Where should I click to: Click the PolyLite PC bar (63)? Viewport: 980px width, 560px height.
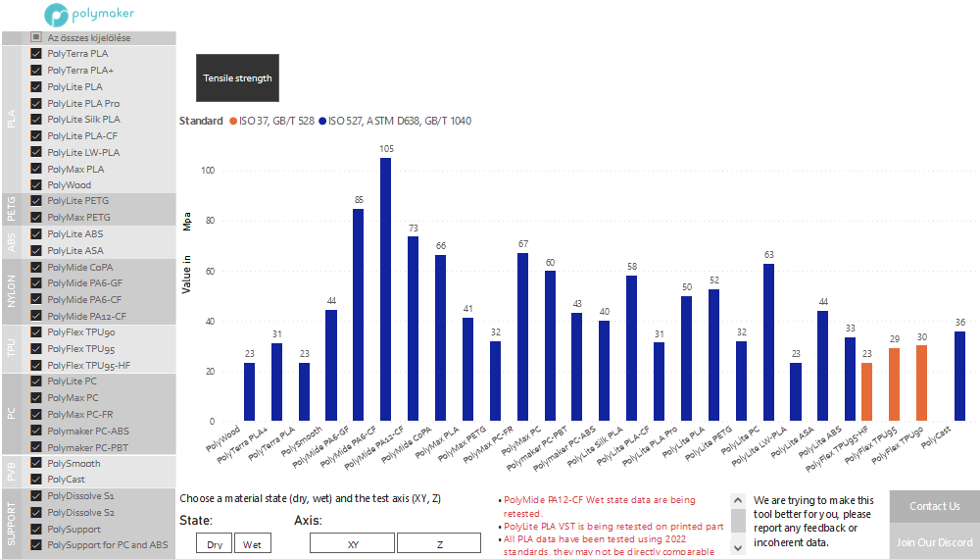768,342
